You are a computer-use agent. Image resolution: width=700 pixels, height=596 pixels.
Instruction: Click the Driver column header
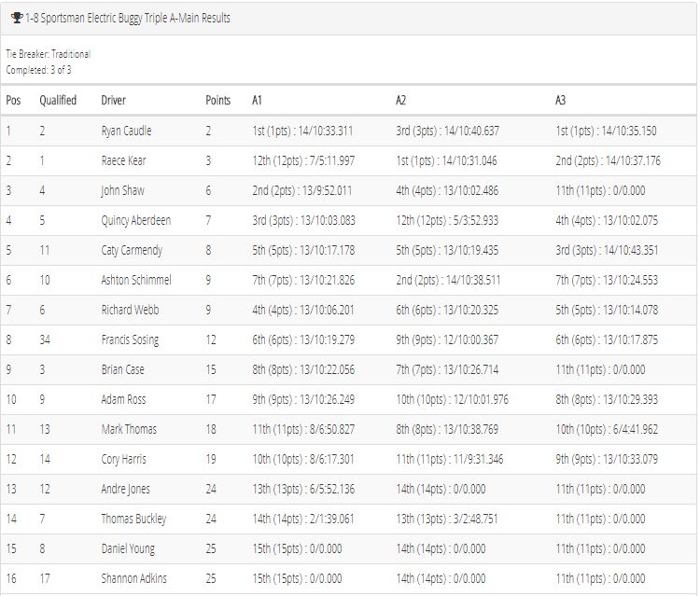[113, 100]
